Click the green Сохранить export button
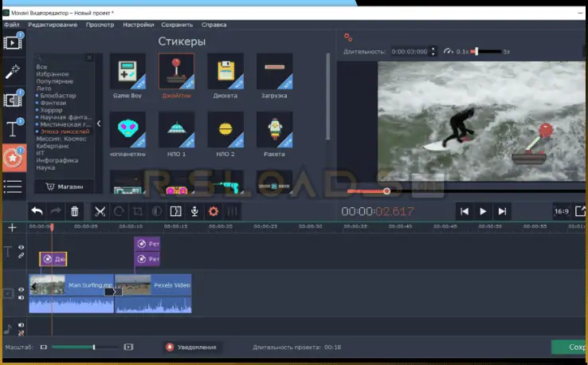This screenshot has height=365, width=588. (x=569, y=347)
